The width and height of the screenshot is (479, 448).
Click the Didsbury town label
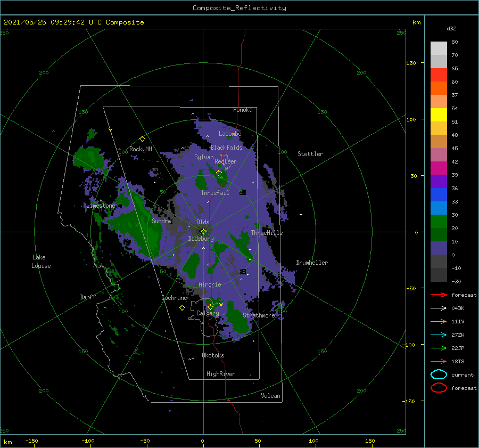pyautogui.click(x=201, y=239)
